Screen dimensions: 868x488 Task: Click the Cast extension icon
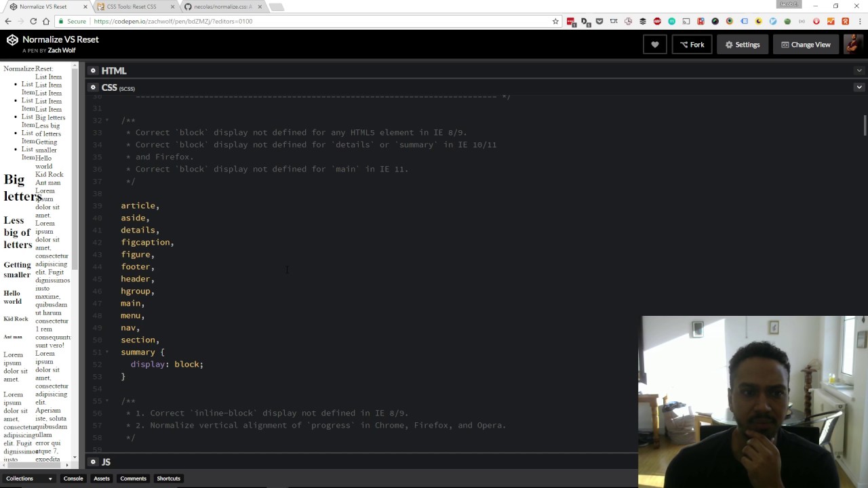(686, 22)
